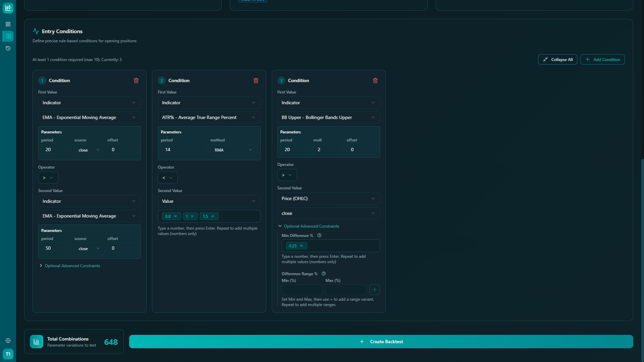The image size is (644, 362).
Task: Remove the 0.8 value tag
Action: tap(175, 216)
